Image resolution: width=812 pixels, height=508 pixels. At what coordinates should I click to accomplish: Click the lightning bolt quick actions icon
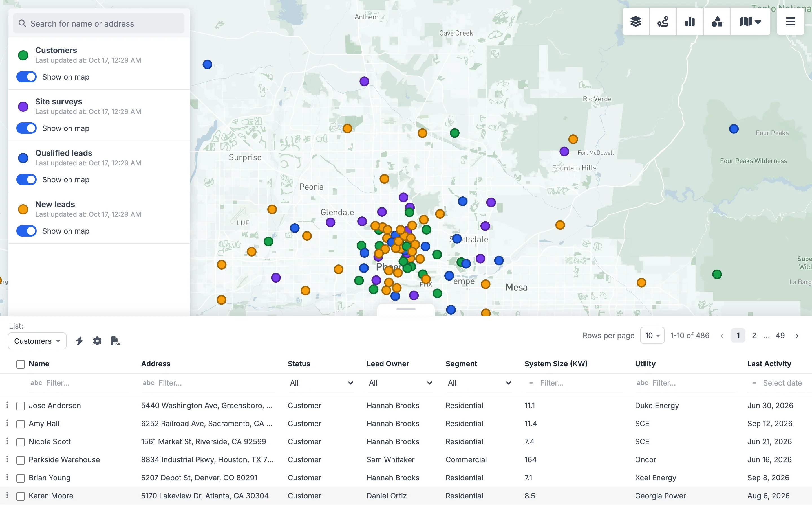(79, 341)
